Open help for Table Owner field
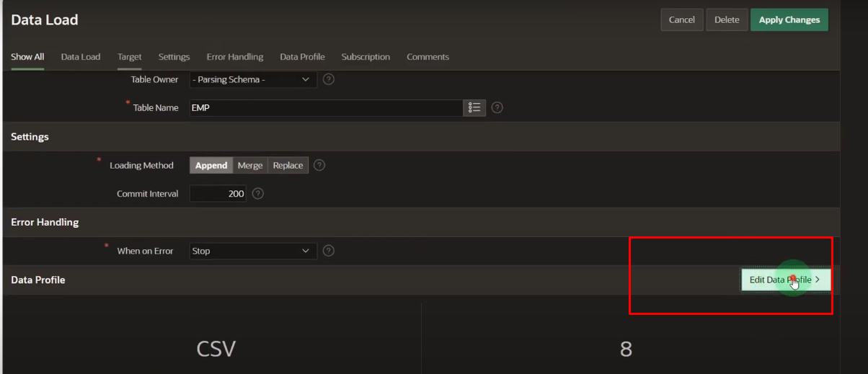This screenshot has height=374, width=868. 329,79
